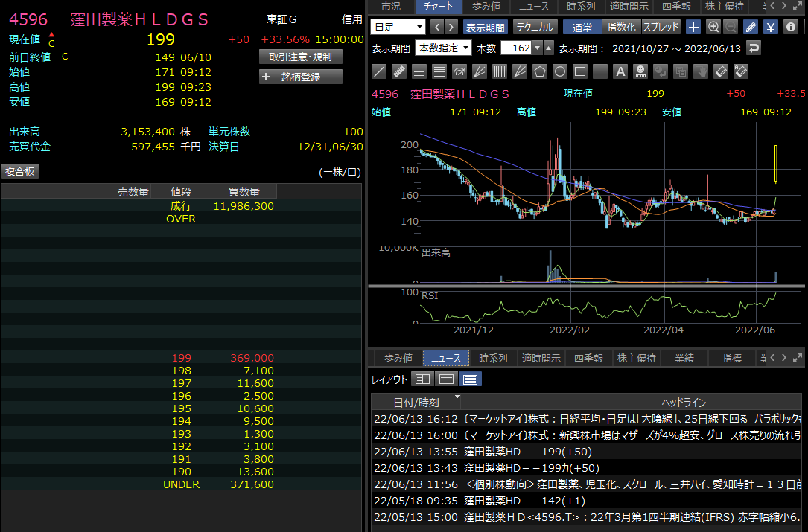Expand the 本数指定 period dropdown

point(444,48)
